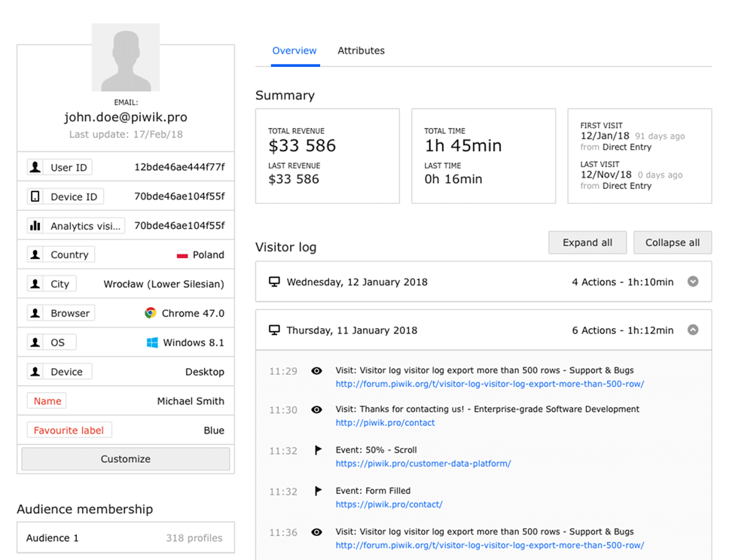The image size is (732, 560).
Task: Click the monitor icon beside Wednesday, 12 January
Action: [x=274, y=282]
